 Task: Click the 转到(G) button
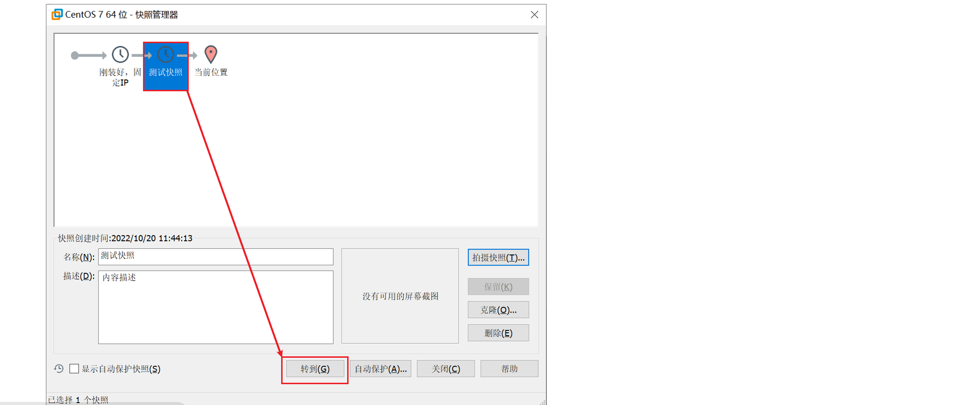(x=315, y=368)
